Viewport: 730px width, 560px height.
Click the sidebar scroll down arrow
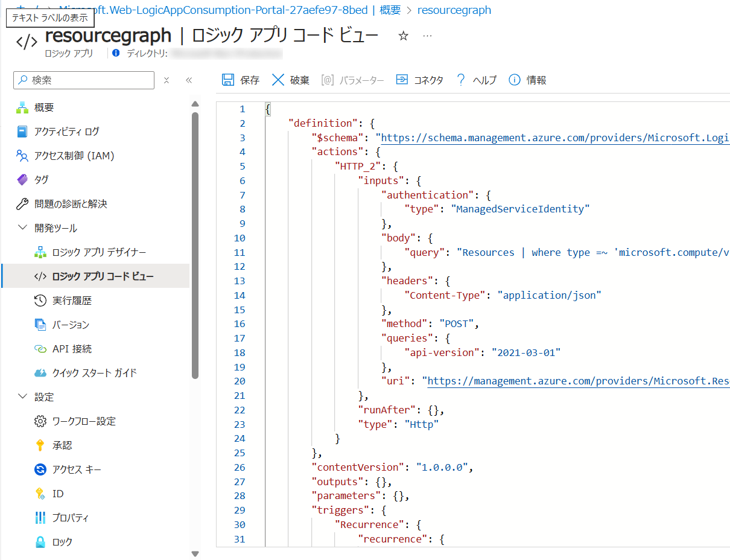[195, 553]
